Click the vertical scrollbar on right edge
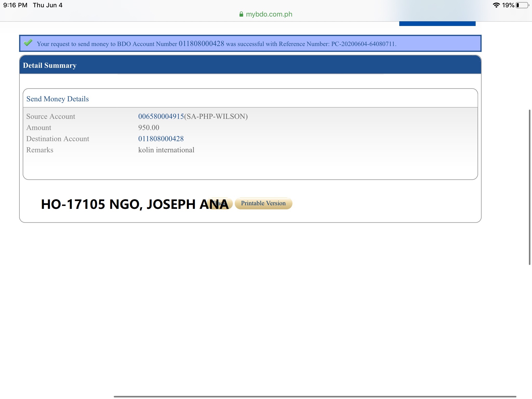The image size is (532, 399). [x=529, y=187]
